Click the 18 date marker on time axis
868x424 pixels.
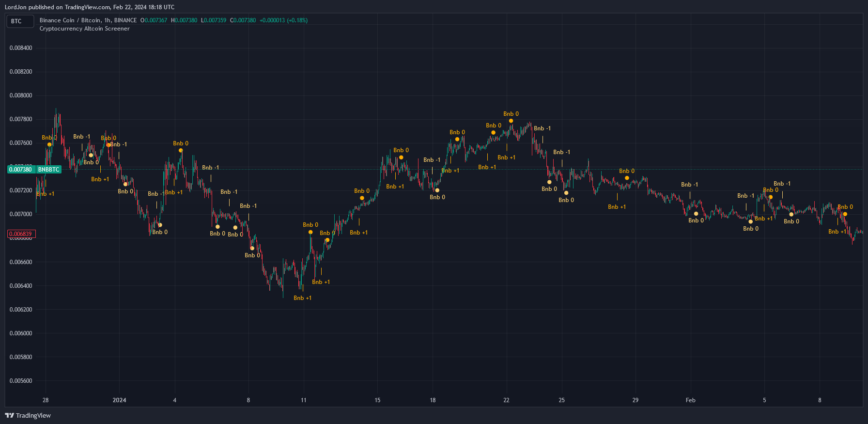pyautogui.click(x=433, y=400)
